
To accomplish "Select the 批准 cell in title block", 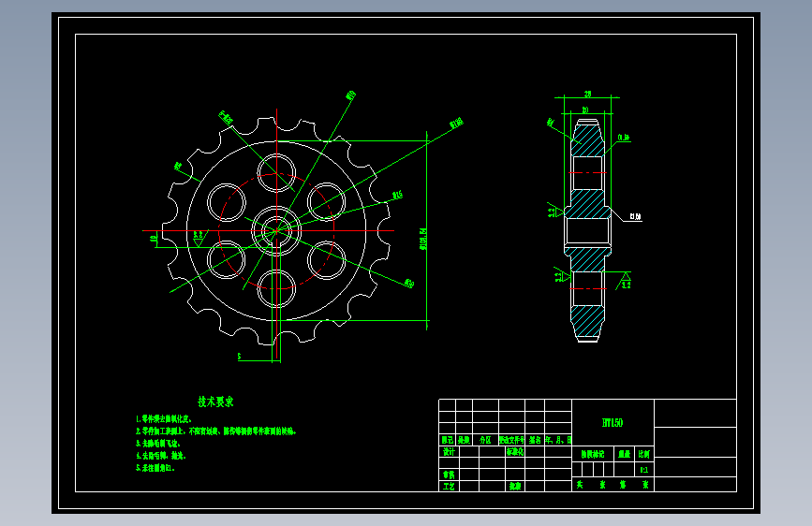I will tap(515, 487).
